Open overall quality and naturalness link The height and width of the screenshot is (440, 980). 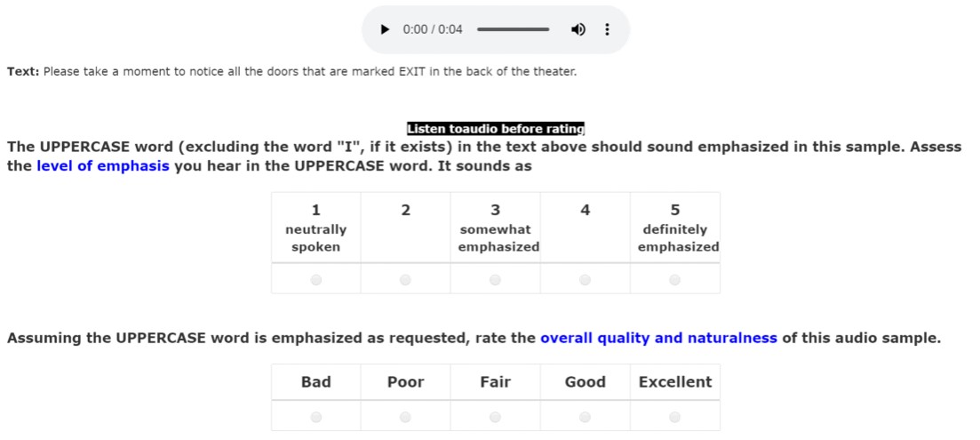pos(658,338)
